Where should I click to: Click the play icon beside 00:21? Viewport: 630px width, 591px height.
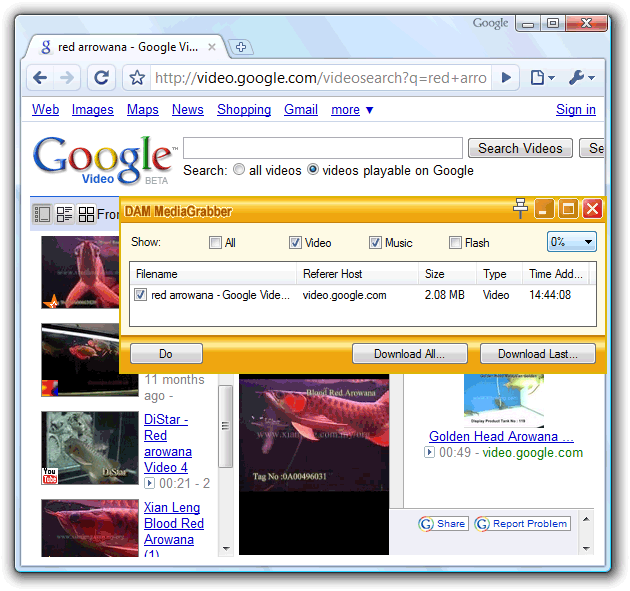point(149,483)
